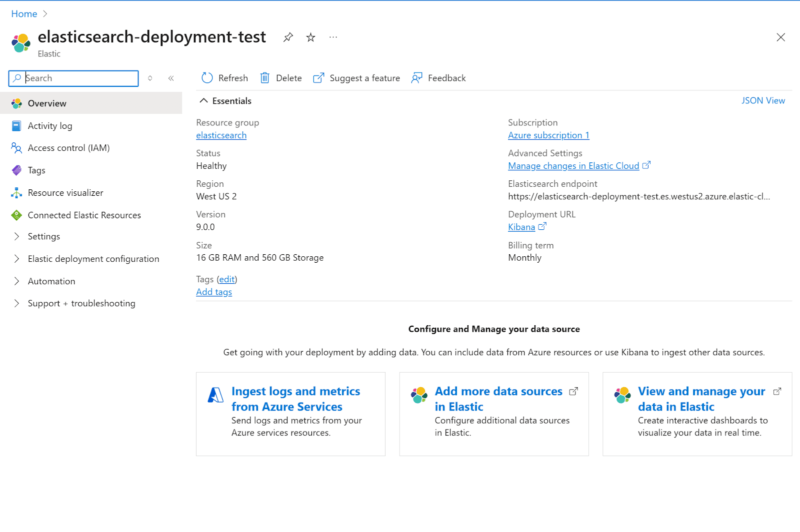The height and width of the screenshot is (532, 800).
Task: Collapse the Essentials section
Action: point(204,100)
